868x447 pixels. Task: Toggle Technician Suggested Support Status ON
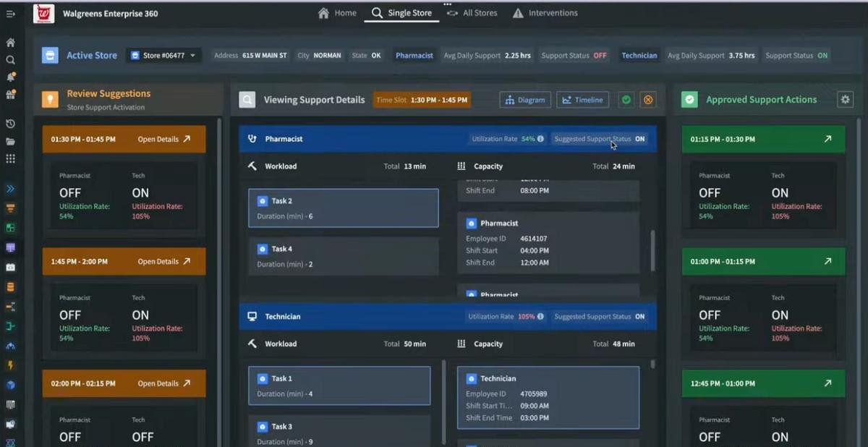coord(639,317)
